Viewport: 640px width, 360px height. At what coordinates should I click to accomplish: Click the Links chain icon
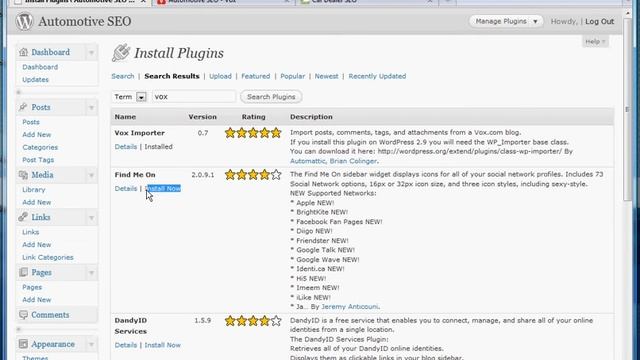tap(23, 217)
